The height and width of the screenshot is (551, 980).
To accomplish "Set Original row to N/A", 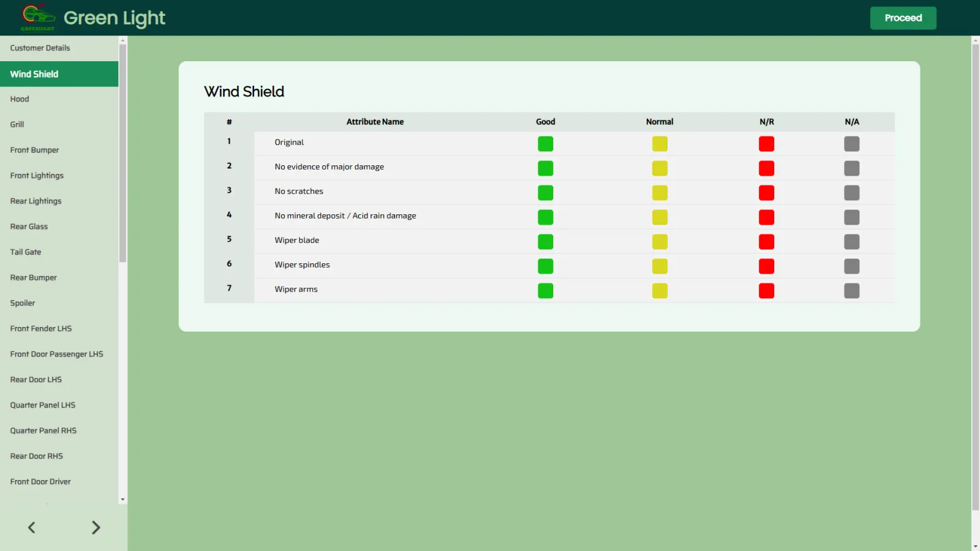I will [x=851, y=144].
